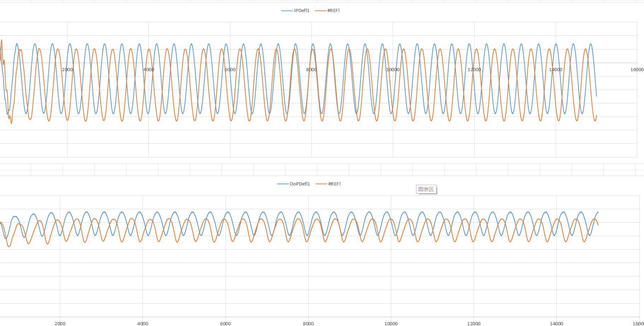Click the orange line sample in top chart legend
Screen dimensions: 644x326
click(320, 11)
